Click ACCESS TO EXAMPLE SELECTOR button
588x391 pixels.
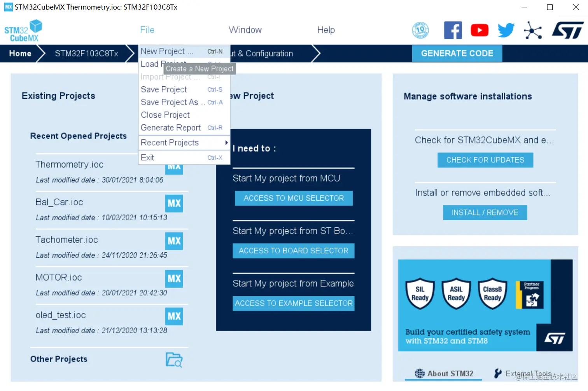pyautogui.click(x=294, y=303)
